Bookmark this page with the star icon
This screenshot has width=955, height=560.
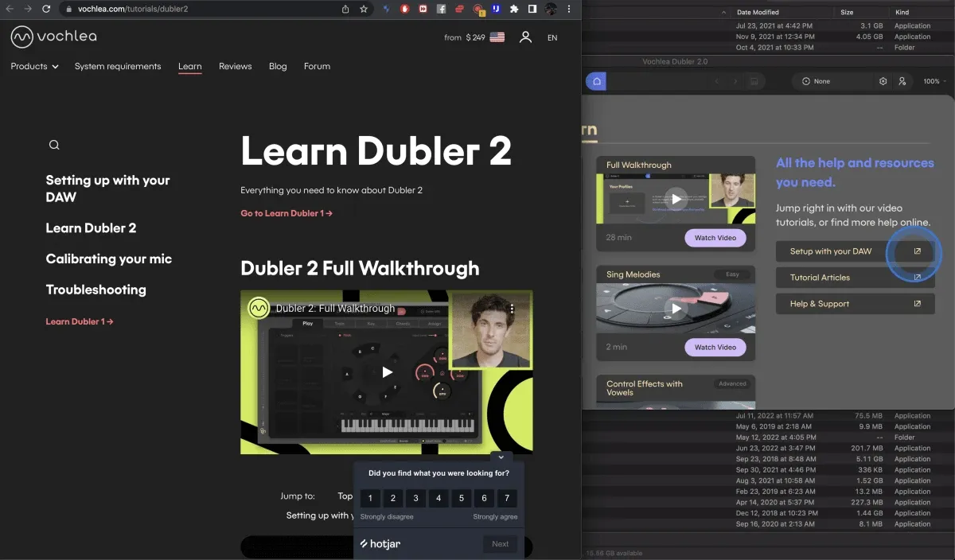pyautogui.click(x=364, y=9)
